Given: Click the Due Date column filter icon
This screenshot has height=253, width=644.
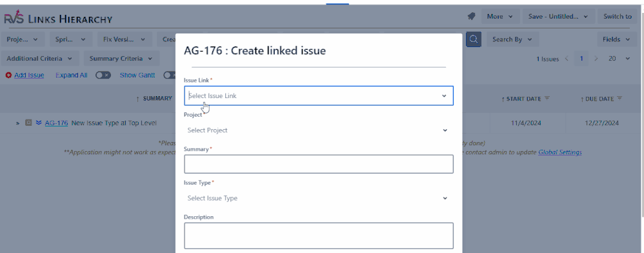Looking at the screenshot, I should 619,99.
